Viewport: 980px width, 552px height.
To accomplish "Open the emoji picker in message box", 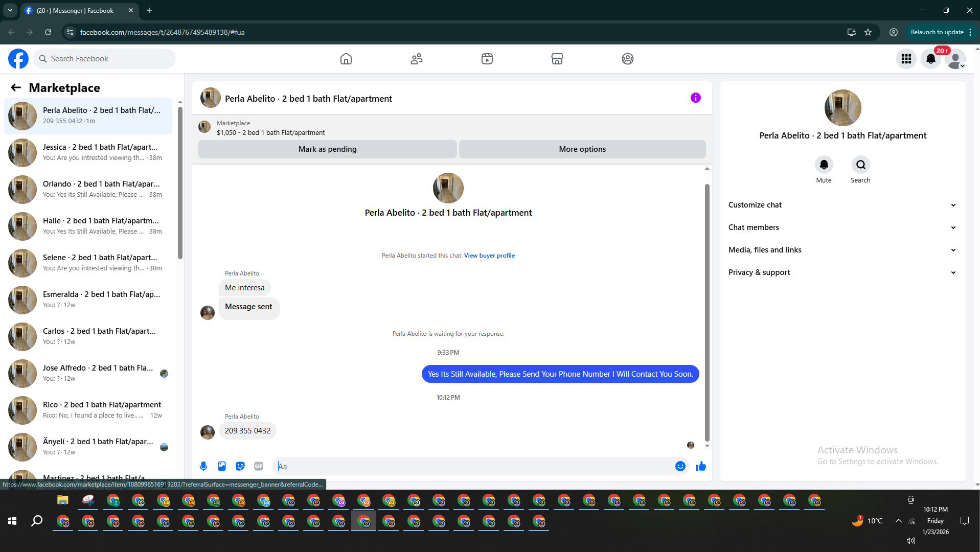I will [680, 466].
